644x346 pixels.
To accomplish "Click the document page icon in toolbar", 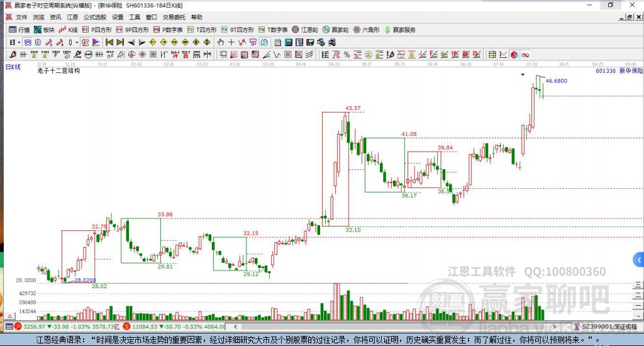I will point(38,42).
